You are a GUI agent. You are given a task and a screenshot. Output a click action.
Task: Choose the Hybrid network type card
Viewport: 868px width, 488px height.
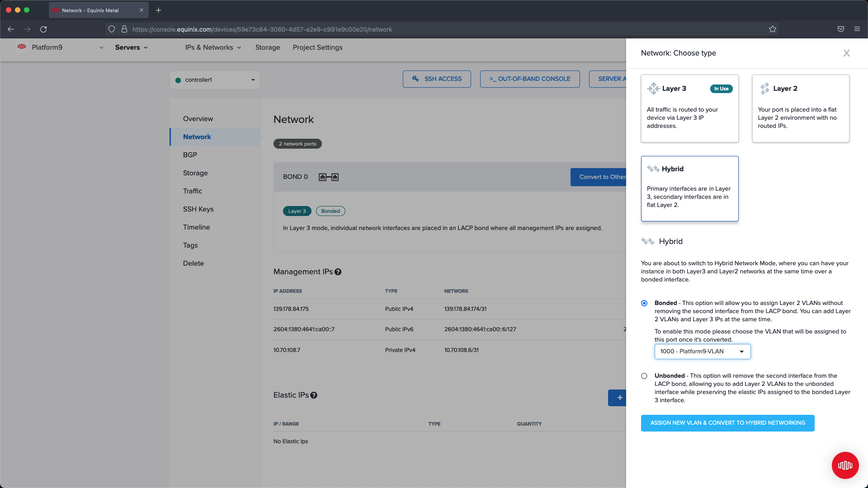pyautogui.click(x=689, y=188)
